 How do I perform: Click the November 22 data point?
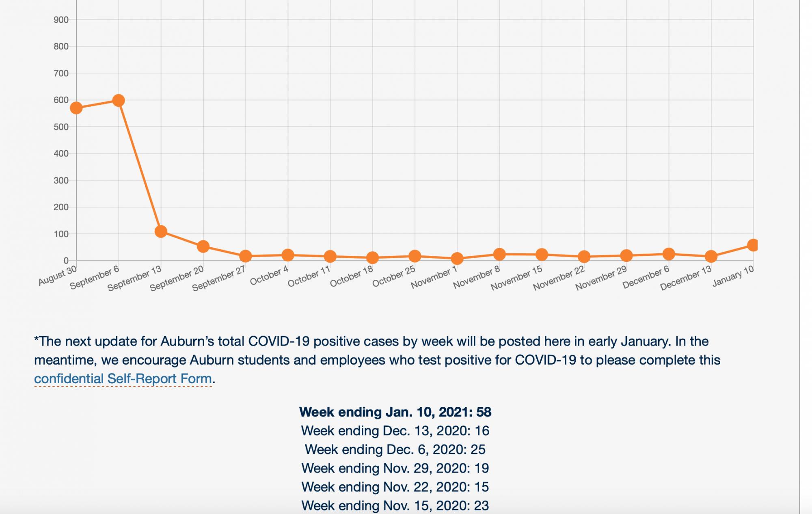coord(584,257)
